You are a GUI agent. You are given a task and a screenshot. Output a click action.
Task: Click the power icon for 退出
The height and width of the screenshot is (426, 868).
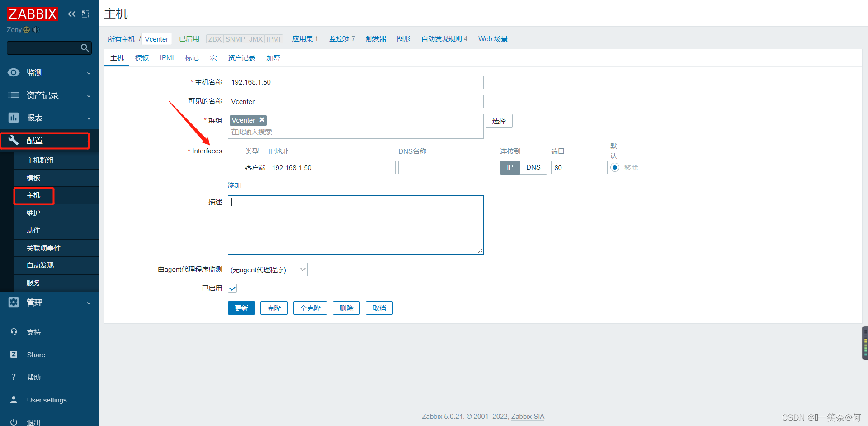coord(14,422)
